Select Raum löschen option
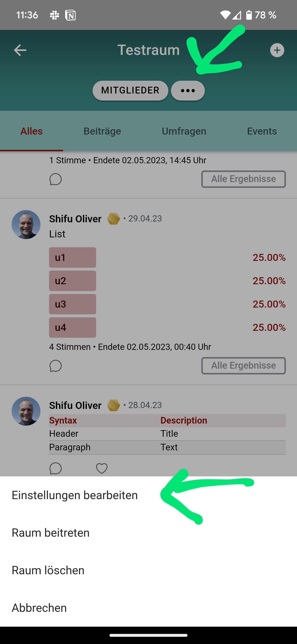The image size is (297, 644). click(48, 570)
